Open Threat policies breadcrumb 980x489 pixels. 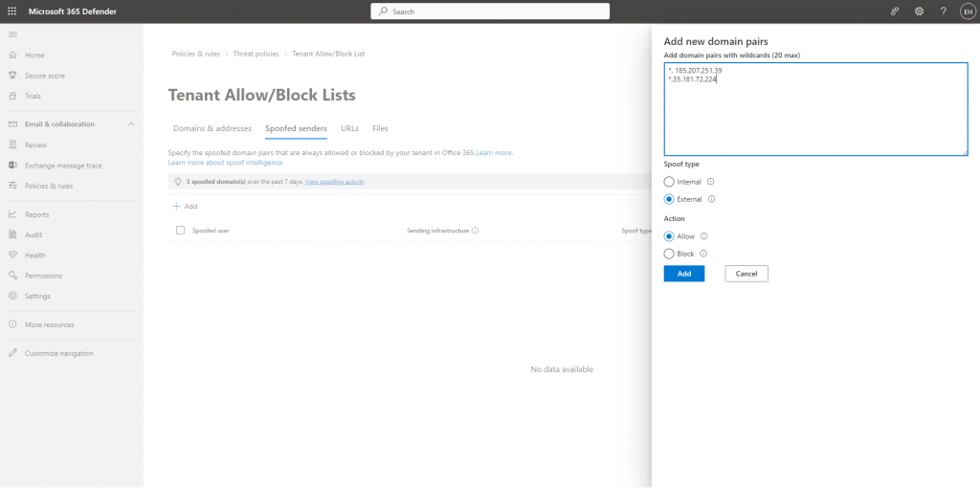(256, 54)
